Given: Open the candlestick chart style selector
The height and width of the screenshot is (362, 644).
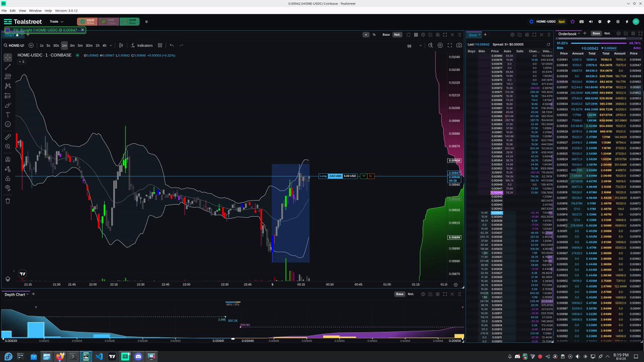Looking at the screenshot, I should [x=121, y=46].
